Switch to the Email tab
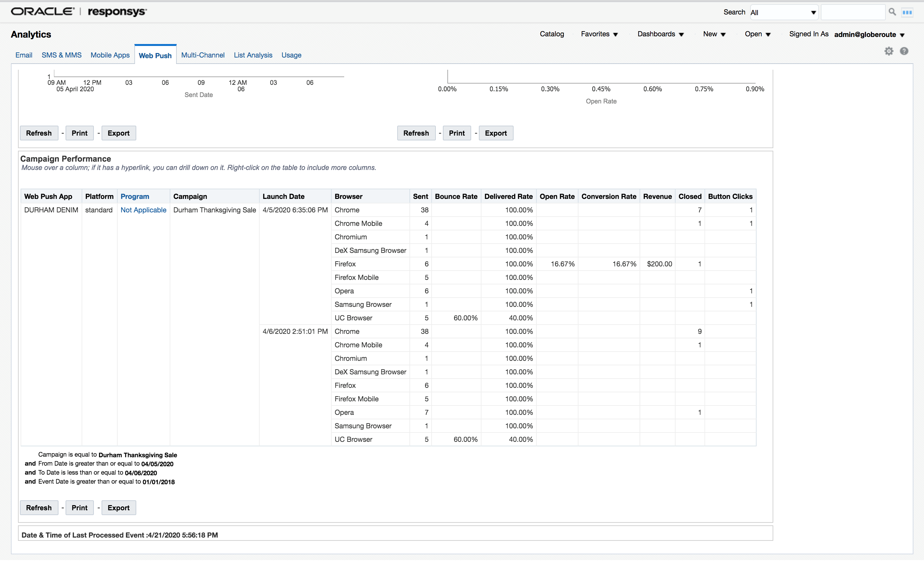 click(24, 55)
